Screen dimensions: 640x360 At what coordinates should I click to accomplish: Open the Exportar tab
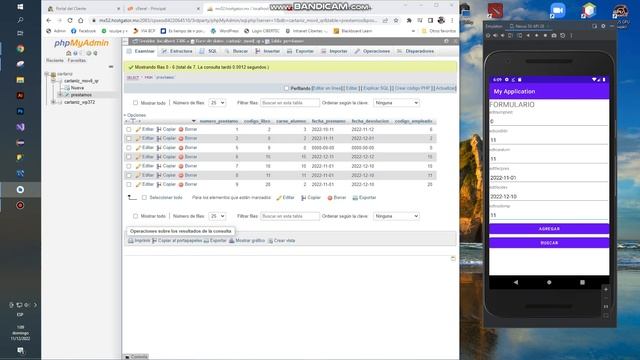(x=300, y=51)
